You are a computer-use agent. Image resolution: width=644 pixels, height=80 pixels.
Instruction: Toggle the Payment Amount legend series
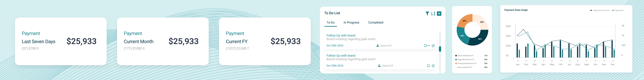coord(600,10)
